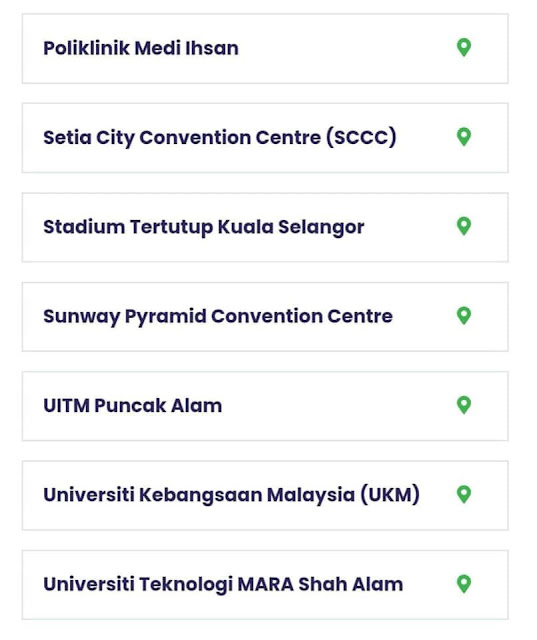The height and width of the screenshot is (640, 537).
Task: Open location pin for Universiti Kebangsaan Malaysia
Action: pyautogui.click(x=464, y=494)
